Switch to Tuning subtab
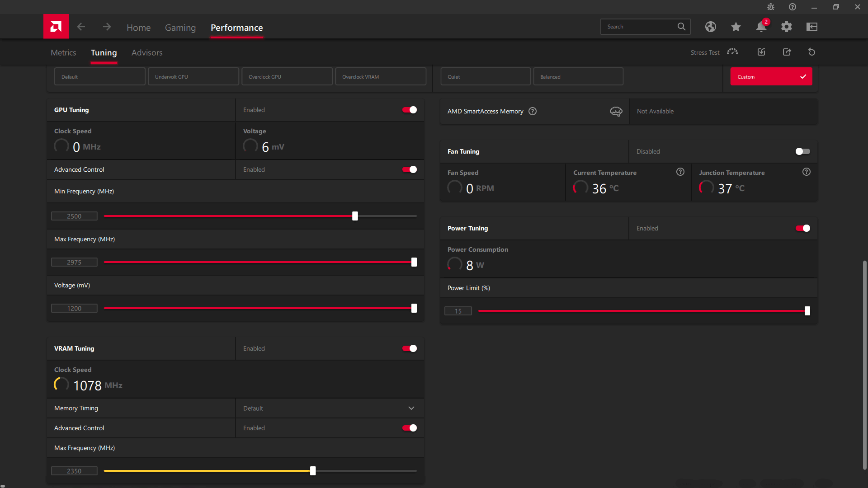 coord(104,52)
